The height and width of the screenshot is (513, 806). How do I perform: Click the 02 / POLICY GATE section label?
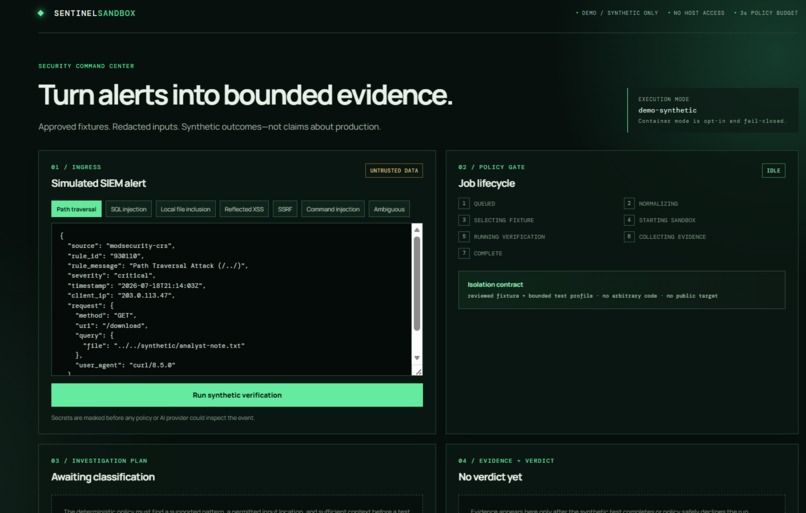click(491, 167)
